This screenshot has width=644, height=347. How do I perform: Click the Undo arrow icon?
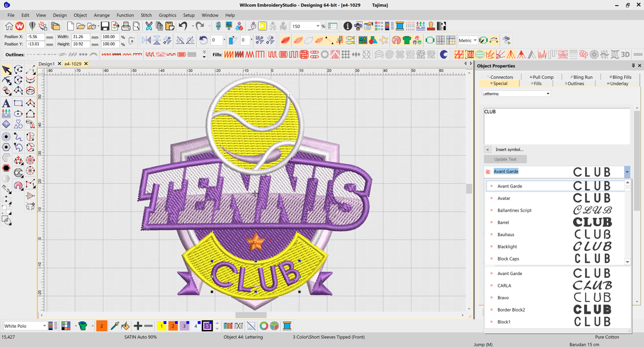coord(183,26)
